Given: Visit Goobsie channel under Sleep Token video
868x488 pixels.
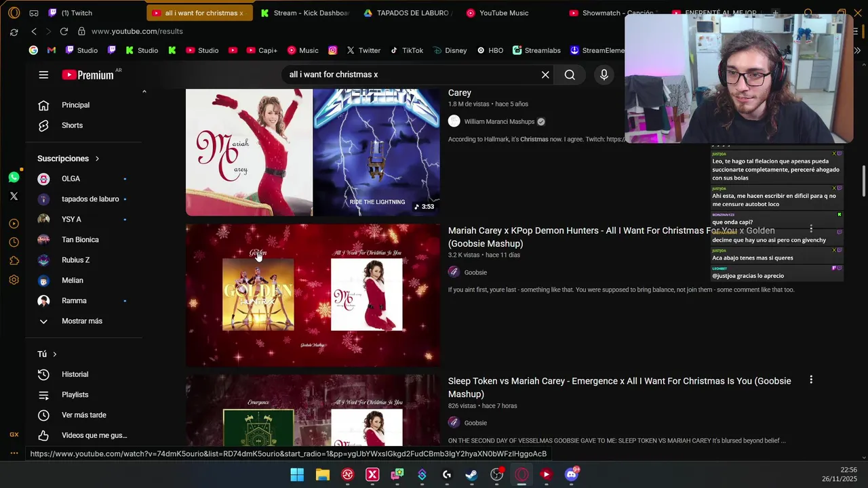Looking at the screenshot, I should 475,423.
